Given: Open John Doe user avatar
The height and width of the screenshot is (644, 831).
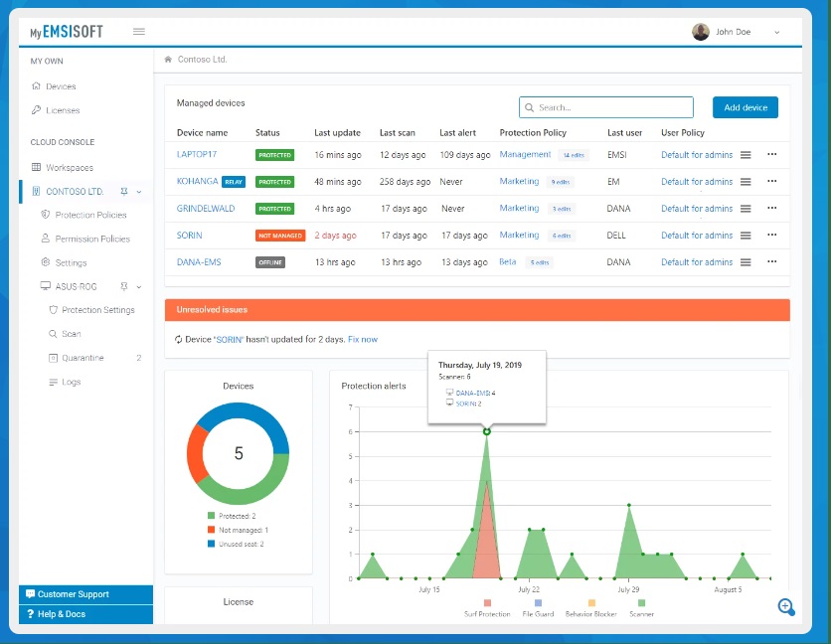Looking at the screenshot, I should [701, 32].
